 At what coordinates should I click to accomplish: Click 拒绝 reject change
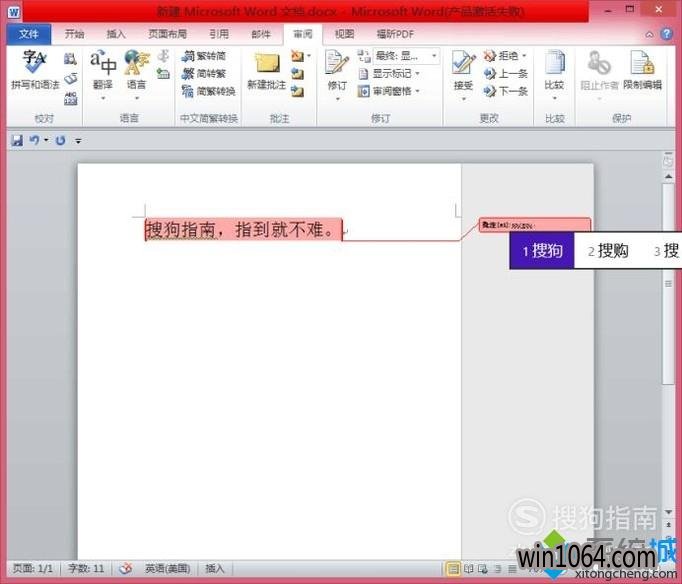(501, 56)
